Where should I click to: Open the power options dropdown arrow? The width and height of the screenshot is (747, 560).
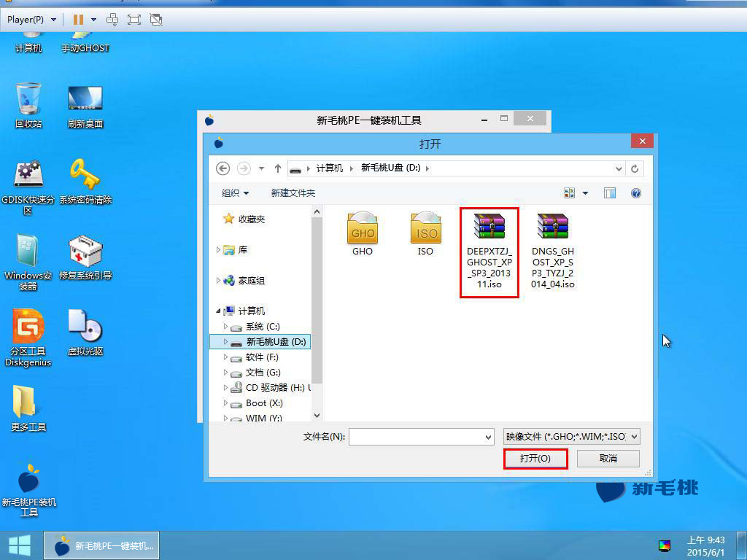coord(94,20)
